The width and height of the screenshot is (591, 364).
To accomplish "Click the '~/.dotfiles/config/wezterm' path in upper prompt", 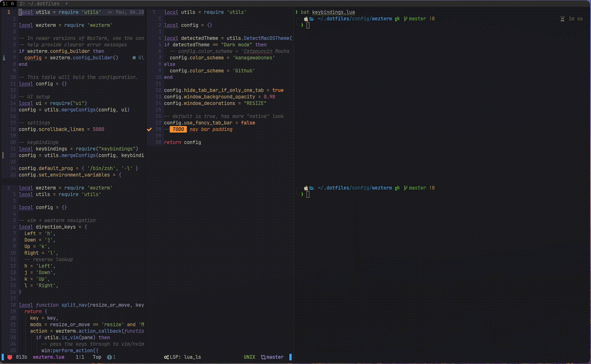I will (355, 19).
